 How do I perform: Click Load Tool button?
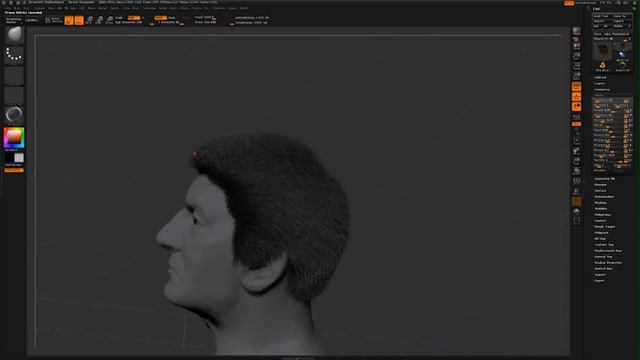tap(602, 16)
